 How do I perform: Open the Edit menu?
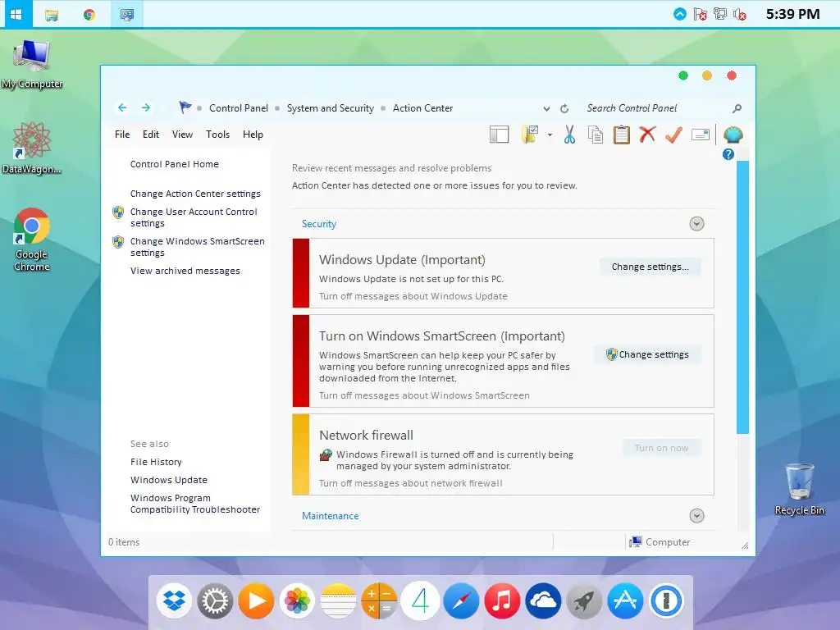(x=151, y=135)
